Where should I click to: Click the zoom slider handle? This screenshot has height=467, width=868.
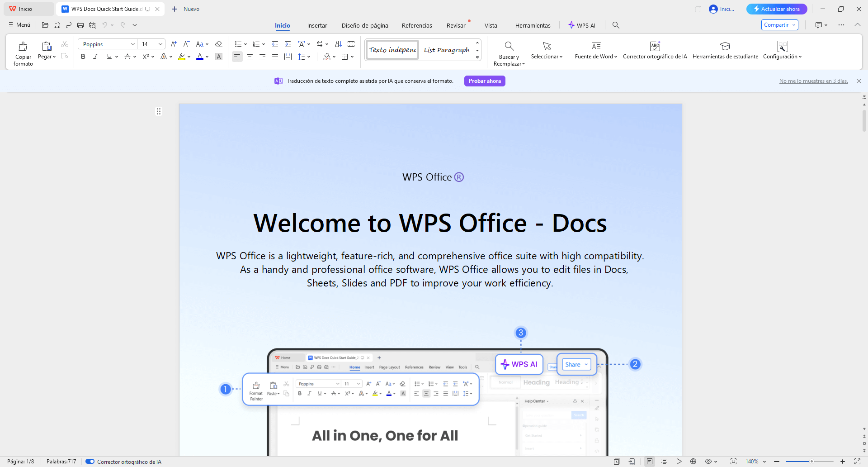click(811, 462)
